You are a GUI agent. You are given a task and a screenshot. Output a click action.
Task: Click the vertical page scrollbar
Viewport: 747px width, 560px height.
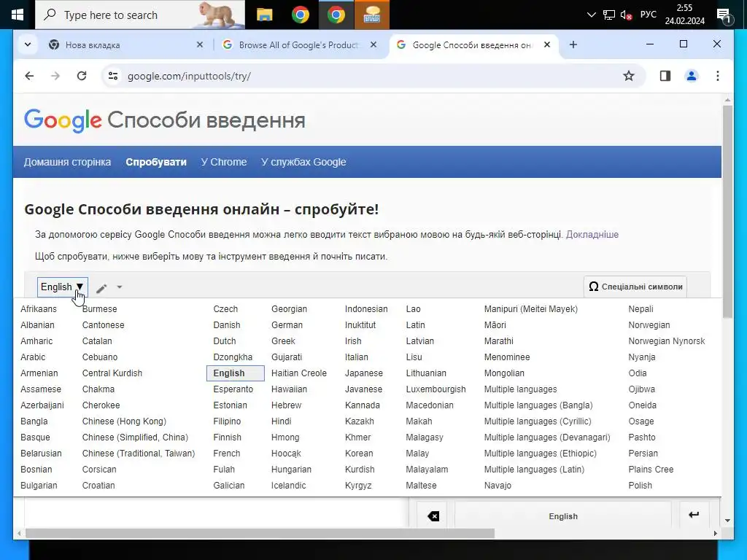point(727,211)
